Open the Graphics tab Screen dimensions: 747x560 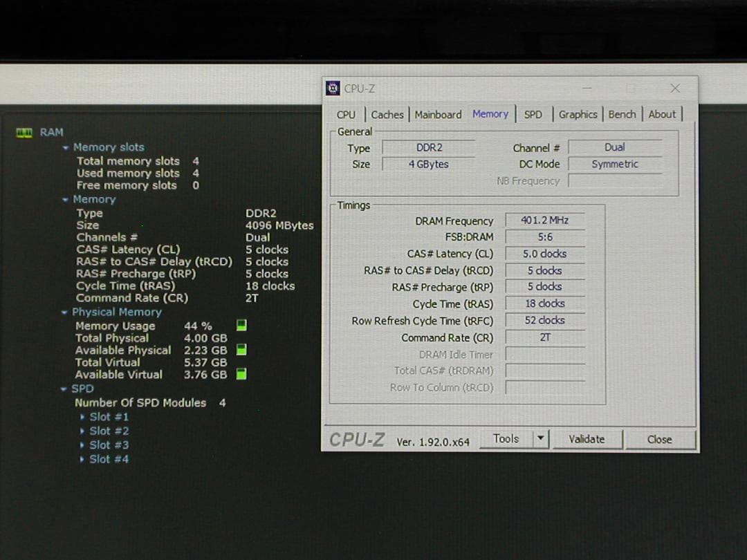click(x=578, y=114)
